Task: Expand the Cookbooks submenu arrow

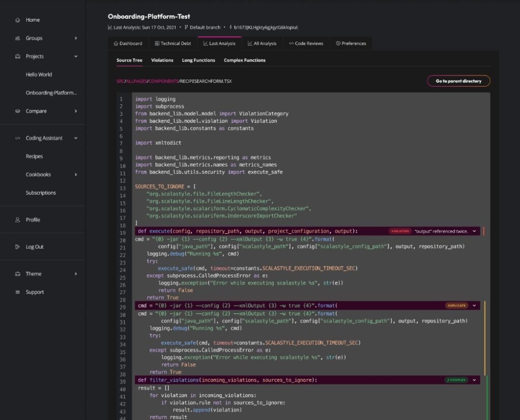Action: (x=76, y=175)
